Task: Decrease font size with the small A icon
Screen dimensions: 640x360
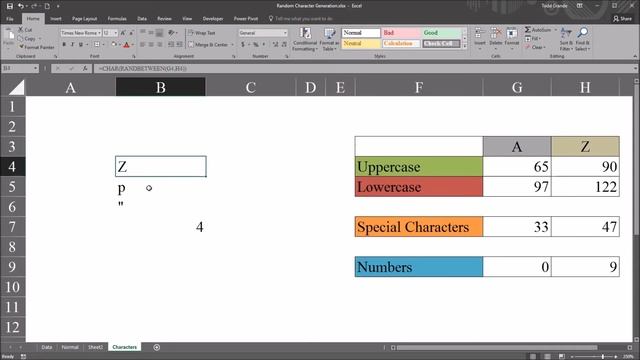Action: click(x=131, y=33)
